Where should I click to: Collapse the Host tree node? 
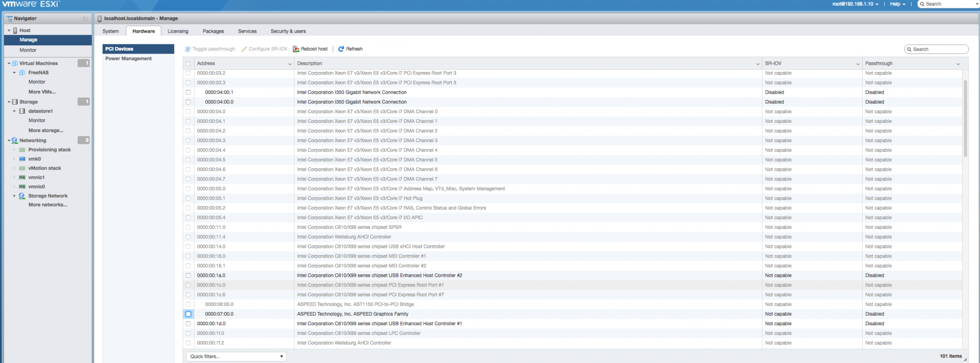coord(9,31)
